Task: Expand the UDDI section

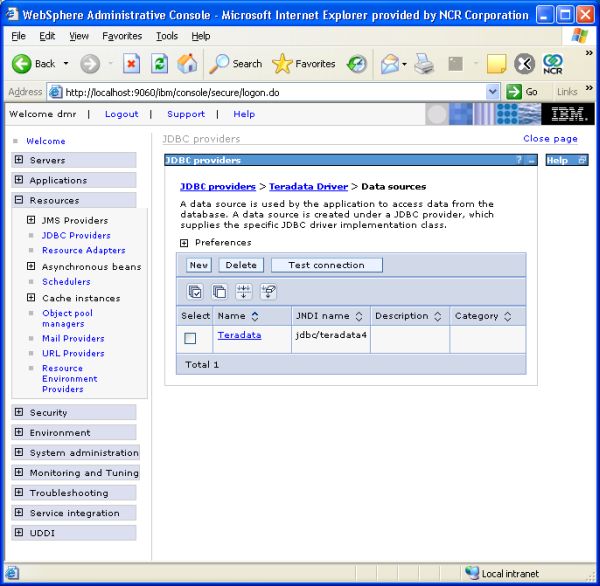Action: (x=19, y=532)
